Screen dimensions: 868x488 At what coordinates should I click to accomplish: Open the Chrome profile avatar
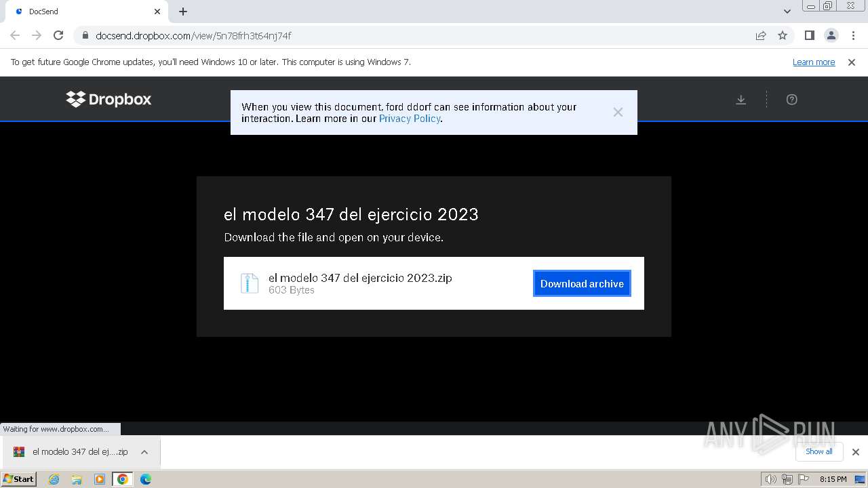click(831, 35)
